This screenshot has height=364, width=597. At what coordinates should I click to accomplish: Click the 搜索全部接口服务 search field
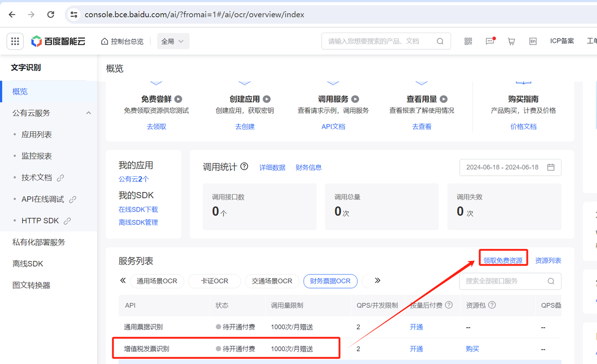(505, 281)
